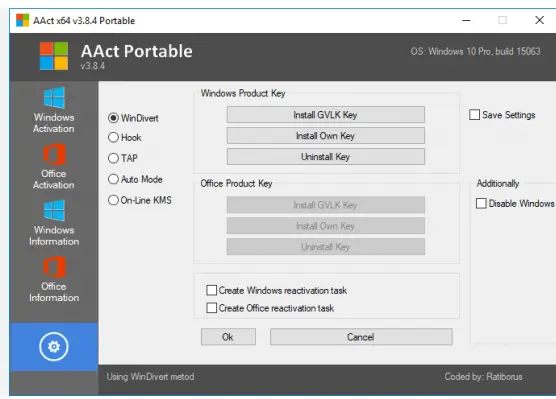Open Office Activation from the sidebar
556x399 pixels.
[x=54, y=166]
